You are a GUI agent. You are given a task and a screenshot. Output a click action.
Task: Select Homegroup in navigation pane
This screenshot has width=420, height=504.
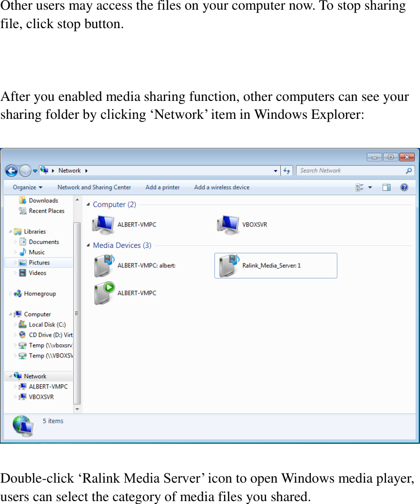point(35,293)
